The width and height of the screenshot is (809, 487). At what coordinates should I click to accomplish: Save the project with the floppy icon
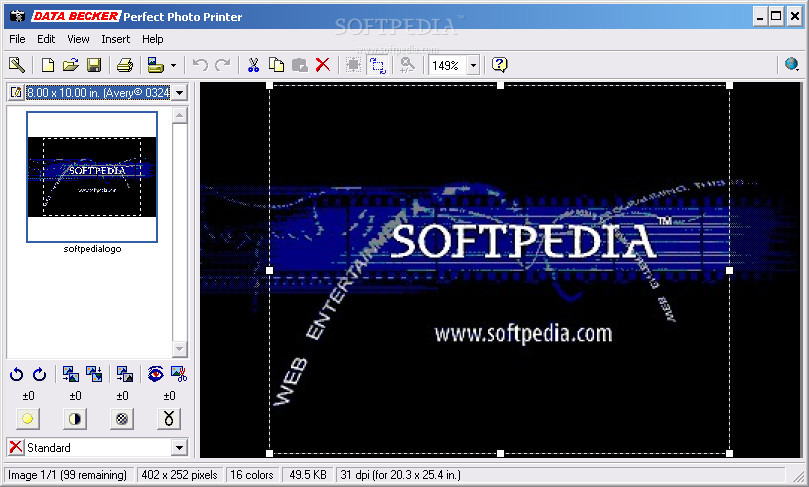tap(93, 65)
